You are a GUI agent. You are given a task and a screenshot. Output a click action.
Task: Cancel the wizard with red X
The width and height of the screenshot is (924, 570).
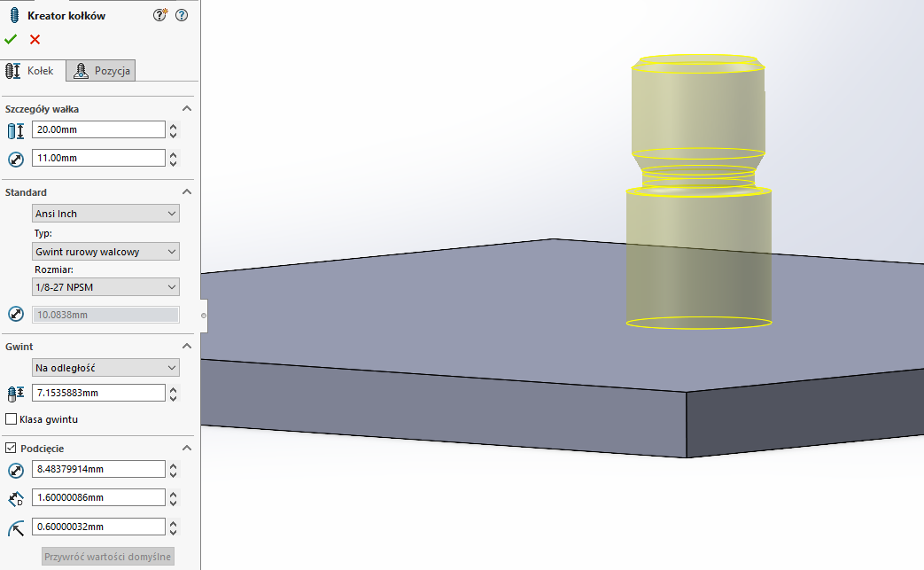(34, 39)
